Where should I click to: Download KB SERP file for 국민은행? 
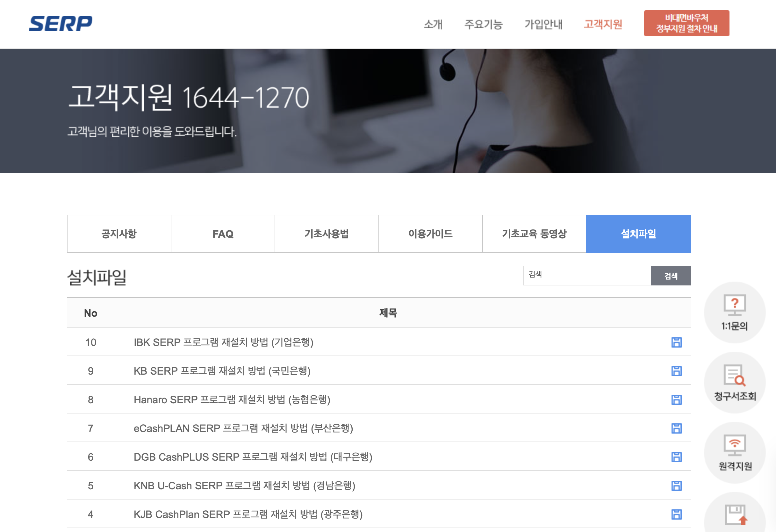677,370
